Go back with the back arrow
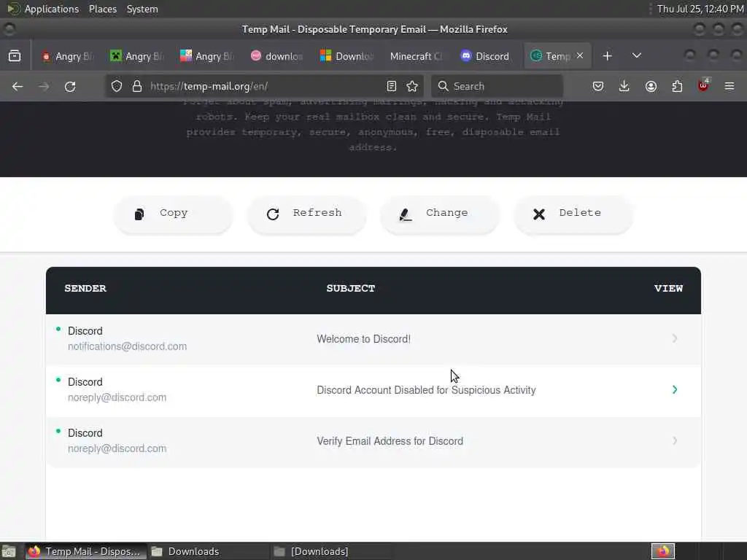The width and height of the screenshot is (747, 560). (18, 86)
